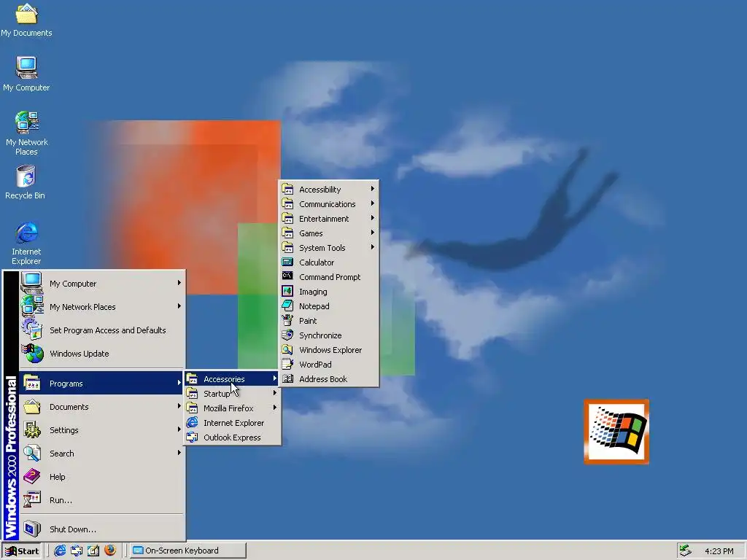Click the Help book icon in Start menu
The height and width of the screenshot is (560, 747).
pos(32,476)
